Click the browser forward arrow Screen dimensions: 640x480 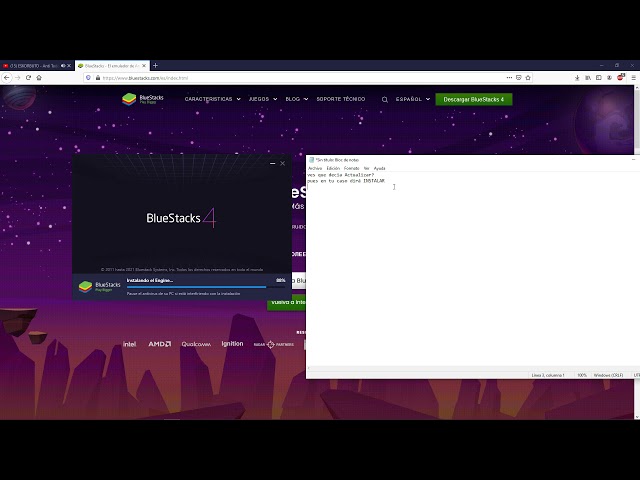pos(18,78)
